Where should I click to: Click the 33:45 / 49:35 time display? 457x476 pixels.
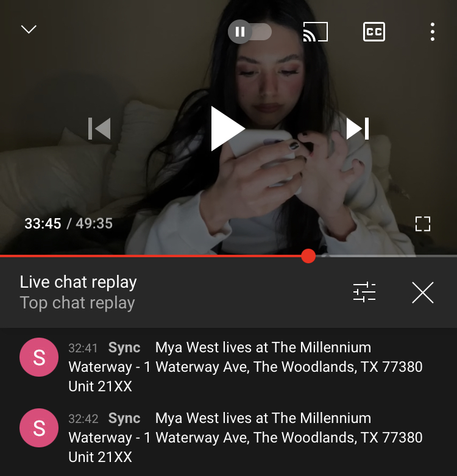point(69,224)
